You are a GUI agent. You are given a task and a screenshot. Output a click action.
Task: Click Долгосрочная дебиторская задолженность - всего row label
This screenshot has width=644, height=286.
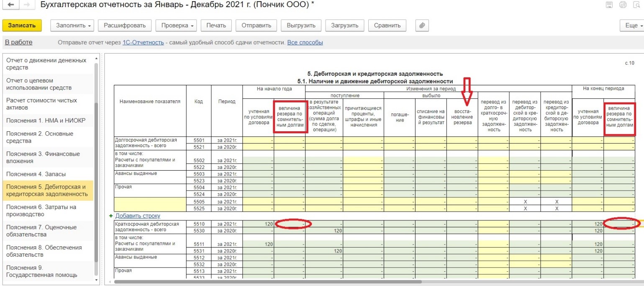pos(150,143)
